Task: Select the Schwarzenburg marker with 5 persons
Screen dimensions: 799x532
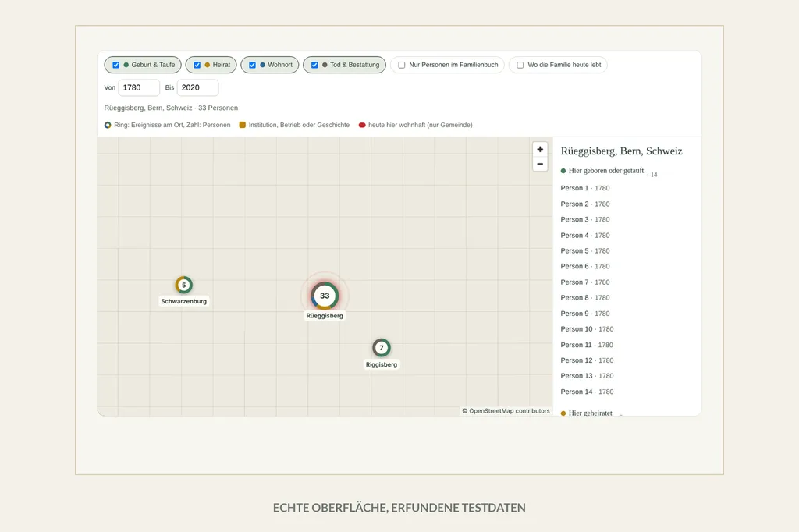Action: coord(184,285)
